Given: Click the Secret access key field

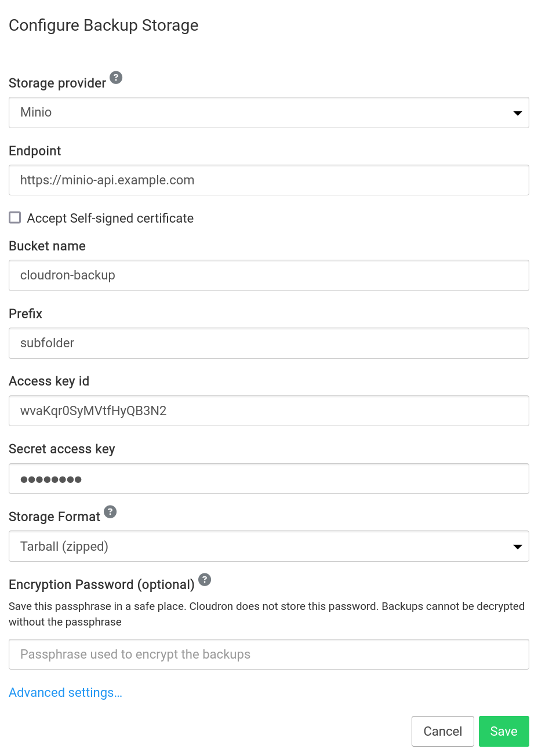Looking at the screenshot, I should [x=268, y=479].
